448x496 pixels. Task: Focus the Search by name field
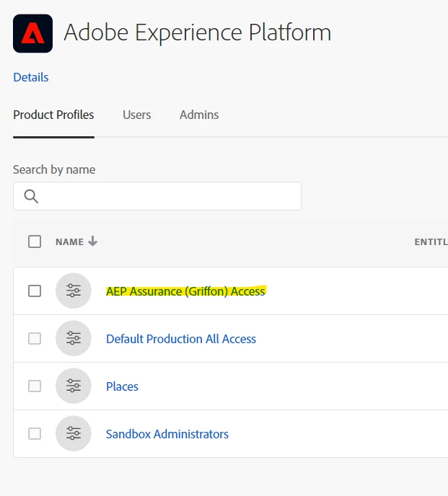(x=166, y=196)
